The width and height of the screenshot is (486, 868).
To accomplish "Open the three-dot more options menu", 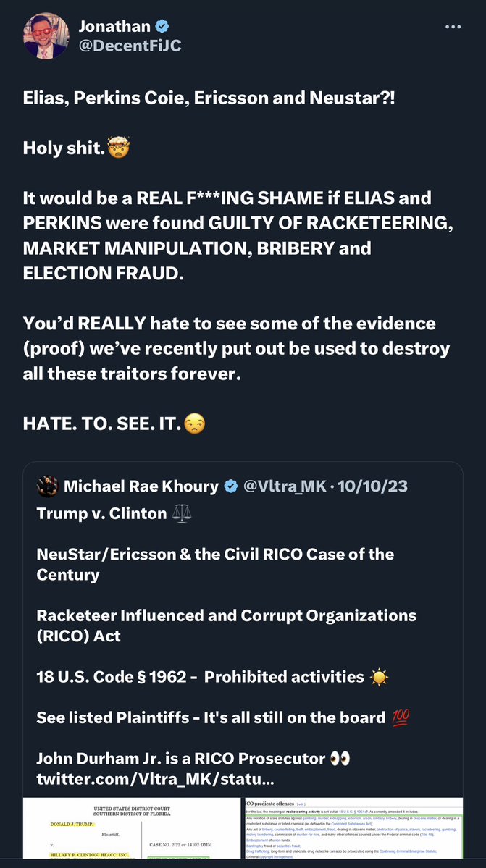I will [x=453, y=28].
